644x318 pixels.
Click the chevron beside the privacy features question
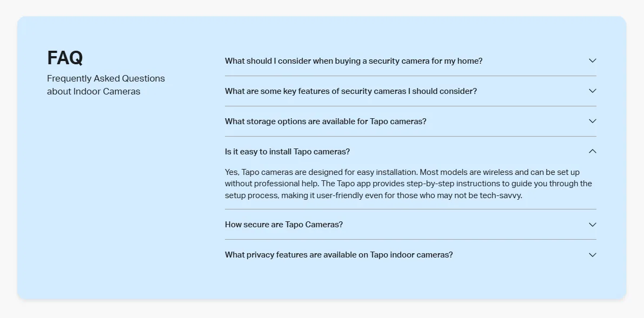(x=592, y=255)
